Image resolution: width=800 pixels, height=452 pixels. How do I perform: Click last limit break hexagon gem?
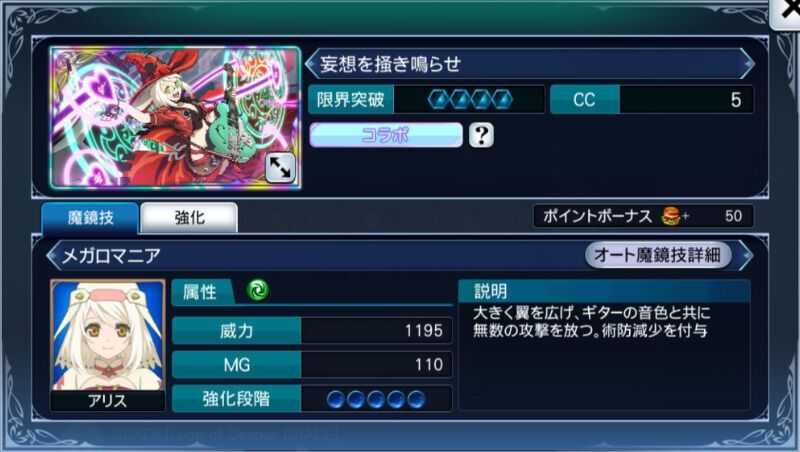click(502, 99)
